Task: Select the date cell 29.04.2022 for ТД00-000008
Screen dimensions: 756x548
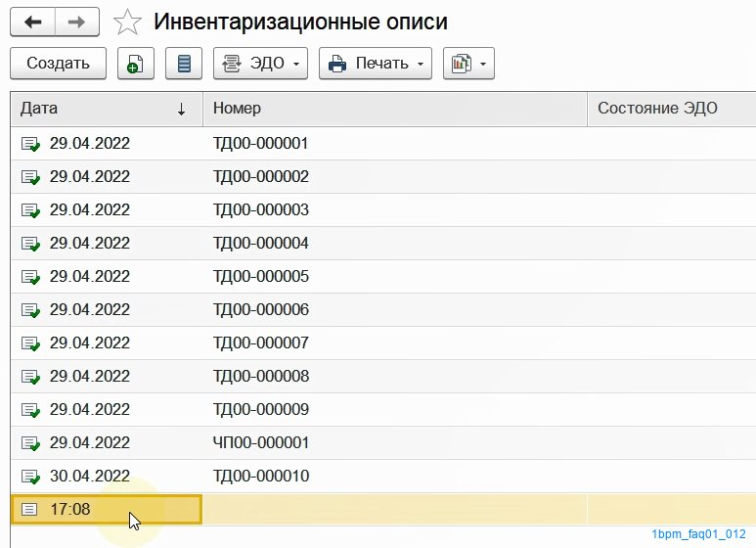Action: click(x=90, y=377)
